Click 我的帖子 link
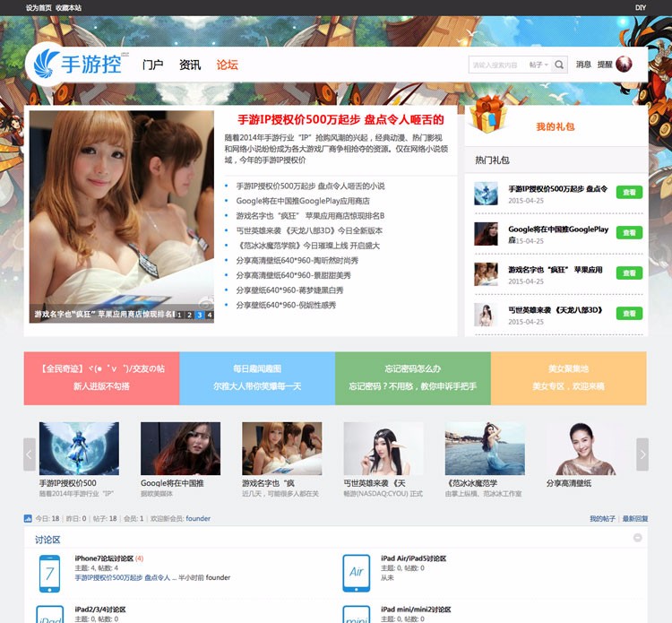The image size is (672, 623). 602,519
